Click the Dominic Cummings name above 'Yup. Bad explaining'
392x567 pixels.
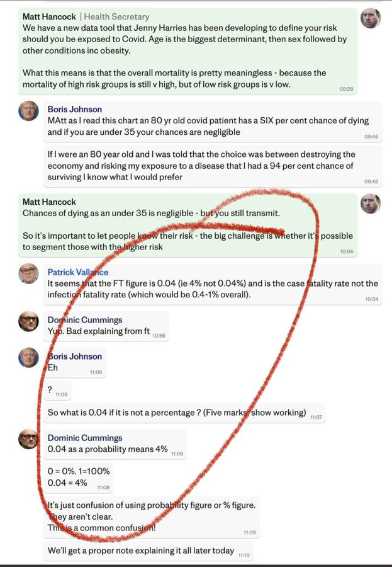(x=85, y=320)
